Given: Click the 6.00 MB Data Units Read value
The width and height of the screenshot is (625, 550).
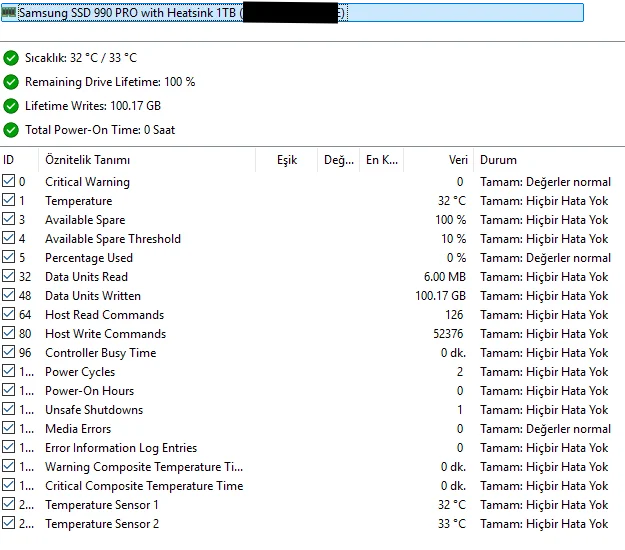Looking at the screenshot, I should coord(445,277).
